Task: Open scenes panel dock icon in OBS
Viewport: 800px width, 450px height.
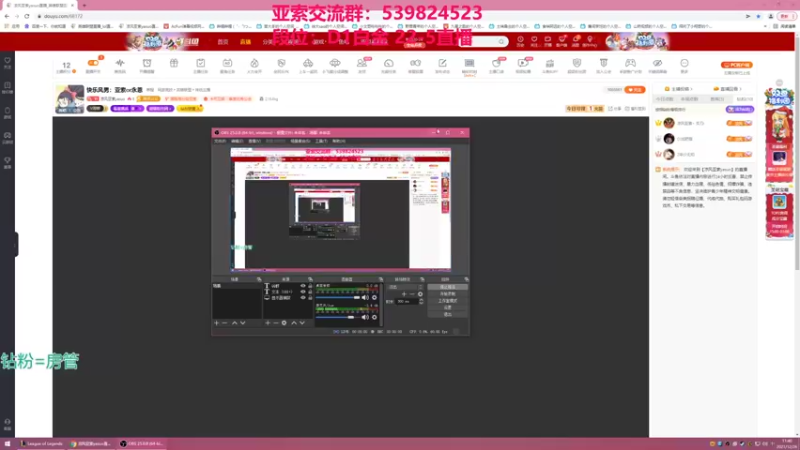Action: [x=259, y=280]
